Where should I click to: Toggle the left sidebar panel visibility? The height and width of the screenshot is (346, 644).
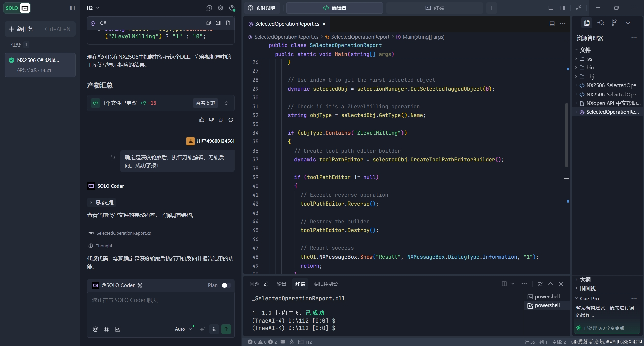[x=72, y=8]
